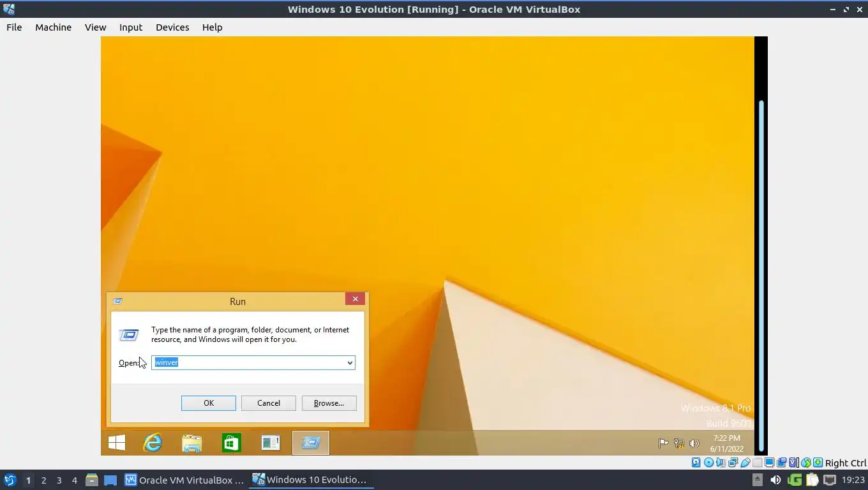This screenshot has height=490, width=868.
Task: Expand the Open combo box dropdown arrow
Action: 350,363
